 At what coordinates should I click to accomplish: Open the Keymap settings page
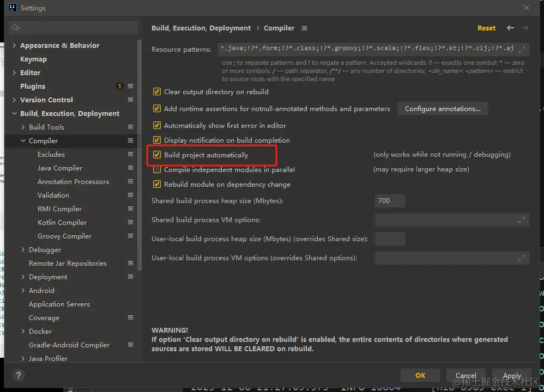click(x=33, y=59)
